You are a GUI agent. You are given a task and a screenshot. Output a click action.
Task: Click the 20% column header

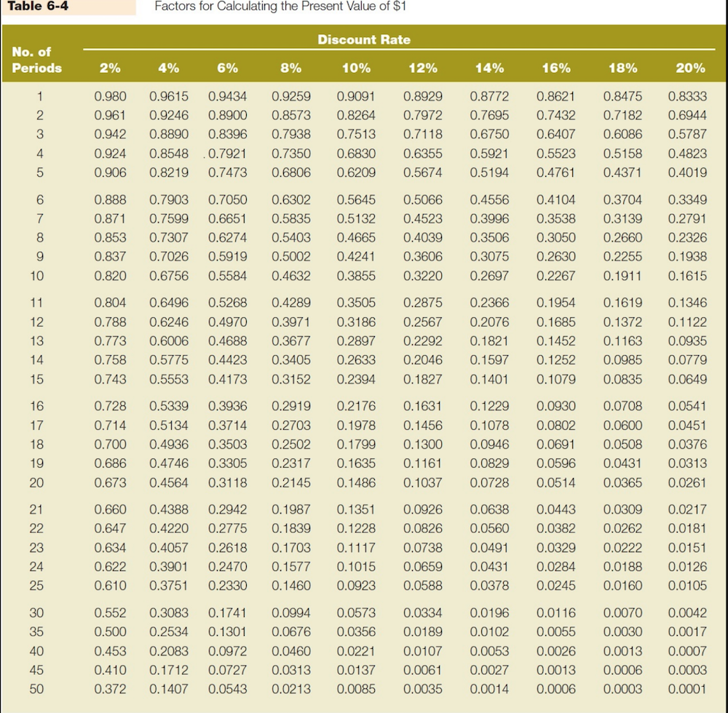690,68
